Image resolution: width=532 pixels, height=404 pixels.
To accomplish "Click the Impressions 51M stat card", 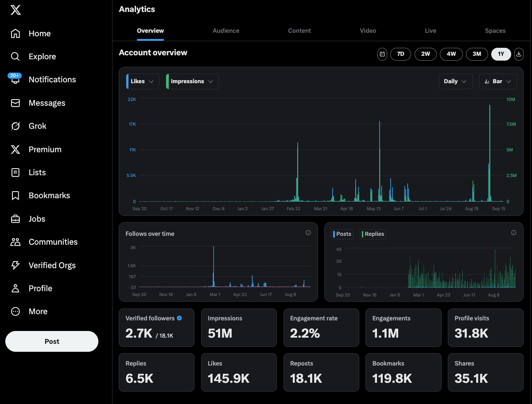I will click(x=239, y=327).
